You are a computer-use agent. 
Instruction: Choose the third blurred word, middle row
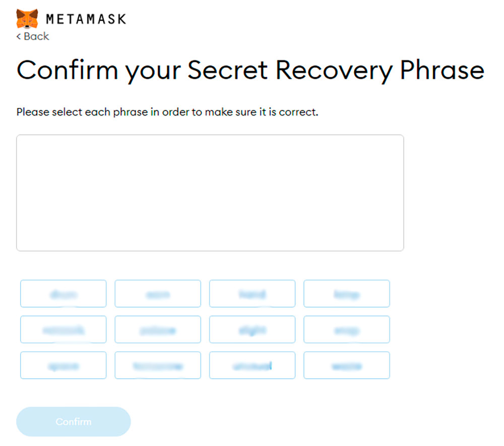coord(253,329)
